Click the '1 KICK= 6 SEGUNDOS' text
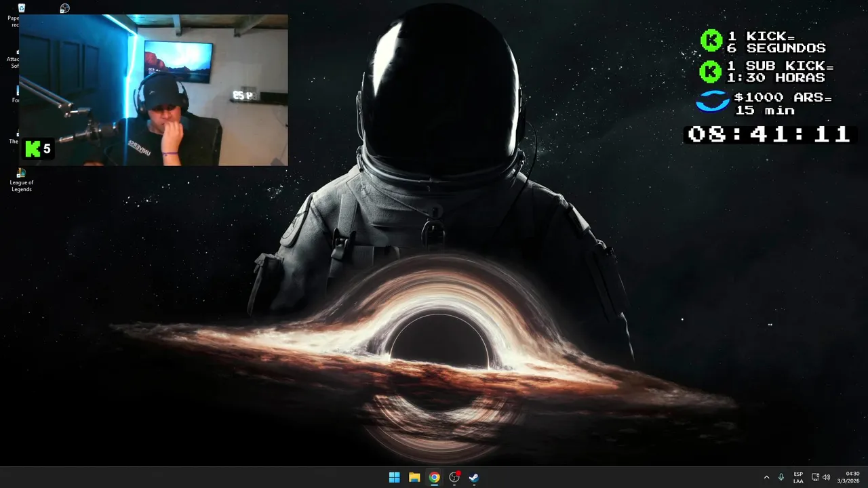This screenshot has height=488, width=868. pos(776,42)
